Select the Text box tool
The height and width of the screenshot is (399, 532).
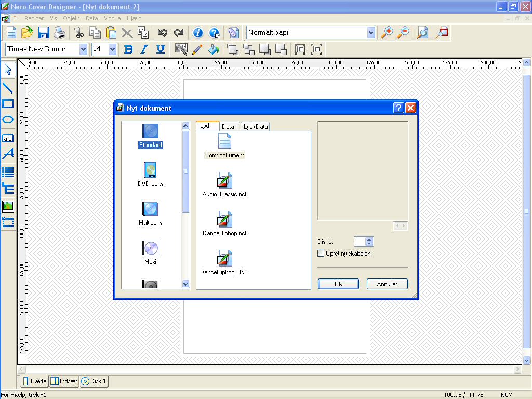(8, 138)
